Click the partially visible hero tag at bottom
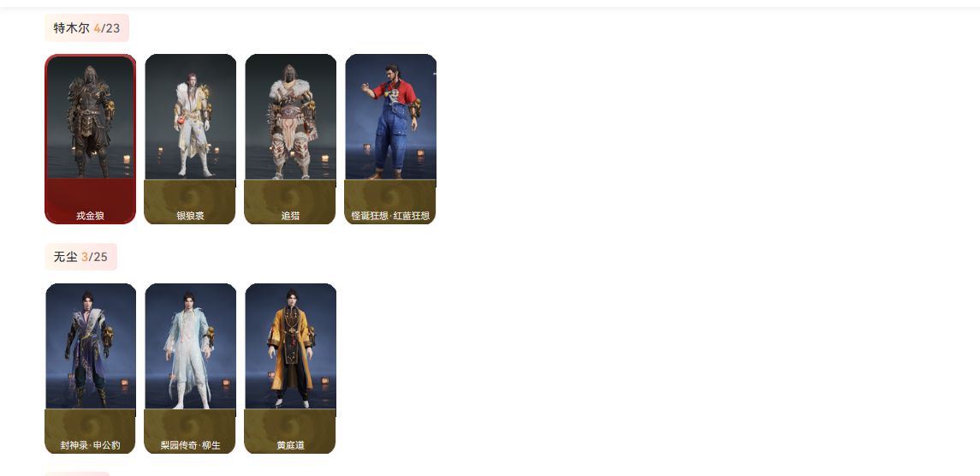This screenshot has height=476, width=980. click(77, 473)
